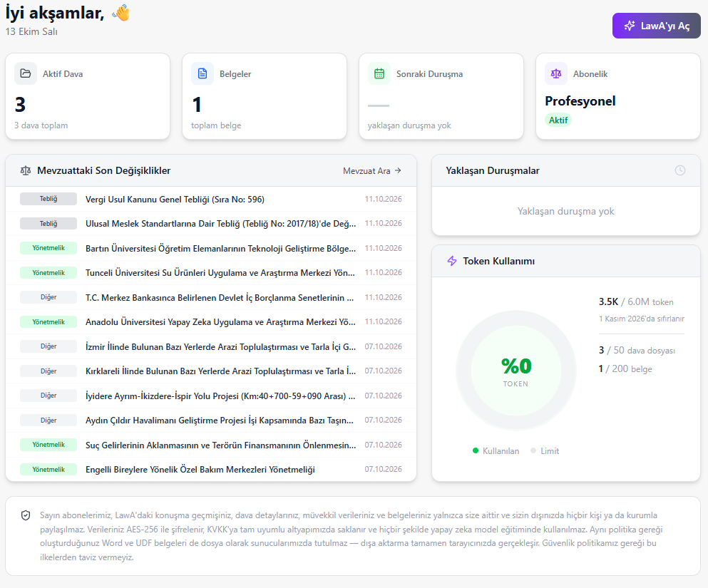The image size is (708, 588).
Task: Open Anadolu Üniversitesi Yapay Zeka entry
Action: [x=211, y=321]
